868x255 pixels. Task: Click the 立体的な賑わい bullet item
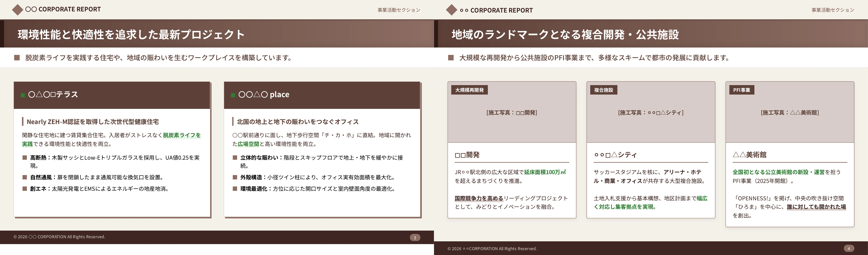[322, 162]
